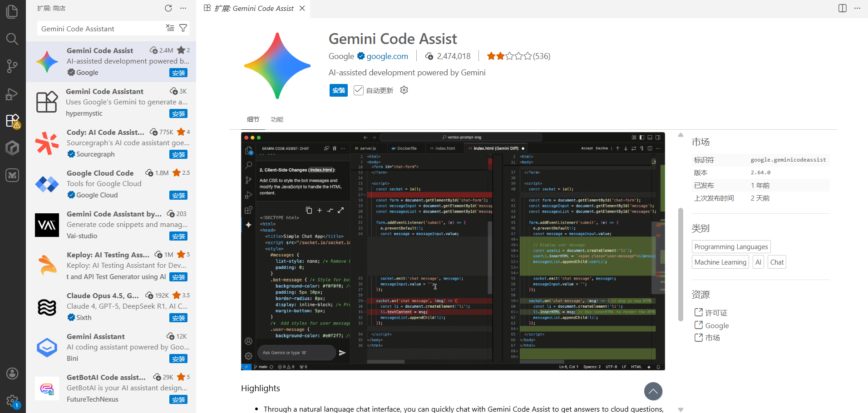This screenshot has height=413, width=868.
Task: Install GetBotAI by FutureTechNexus
Action: tap(178, 399)
